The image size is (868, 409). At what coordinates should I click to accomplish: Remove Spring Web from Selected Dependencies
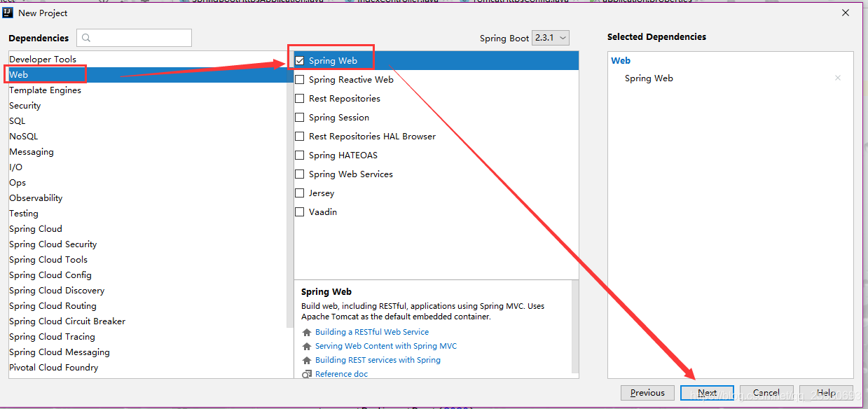pyautogui.click(x=837, y=78)
